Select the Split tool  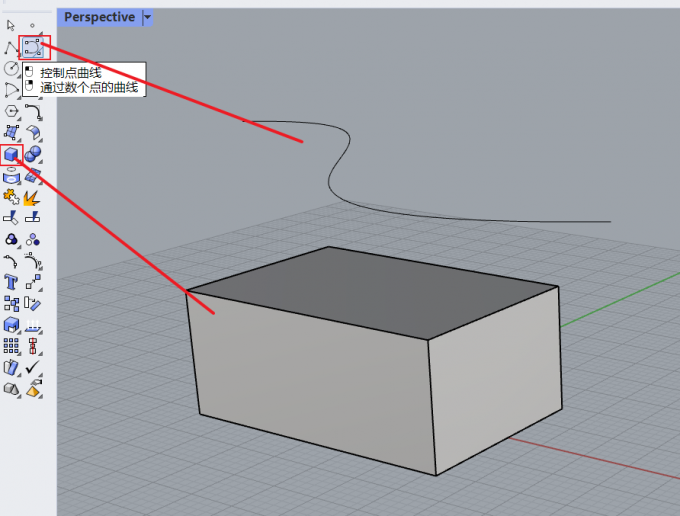(33, 217)
